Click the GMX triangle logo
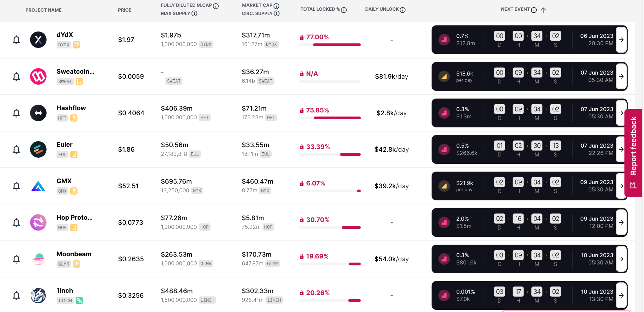The image size is (644, 312). pyautogui.click(x=38, y=186)
